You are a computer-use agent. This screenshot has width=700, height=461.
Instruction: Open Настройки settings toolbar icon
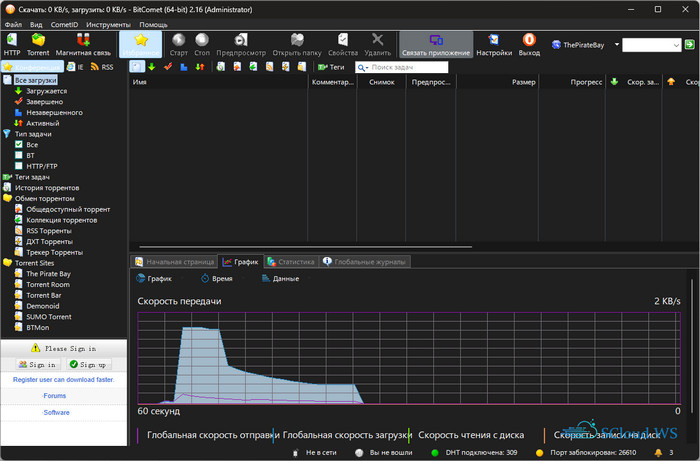coord(494,45)
